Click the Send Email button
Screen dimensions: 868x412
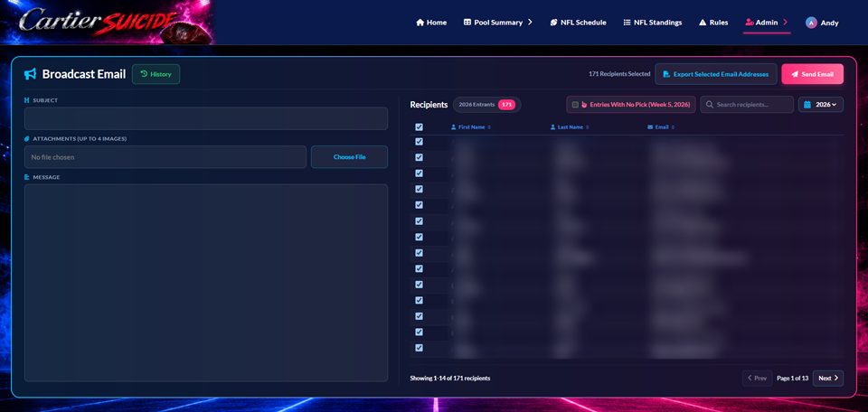point(812,74)
